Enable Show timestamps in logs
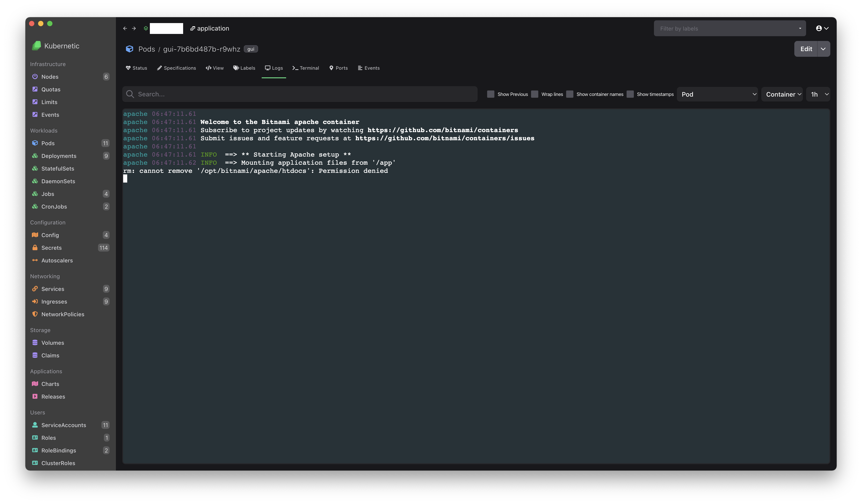Screen dimensions: 862x504 point(630,94)
